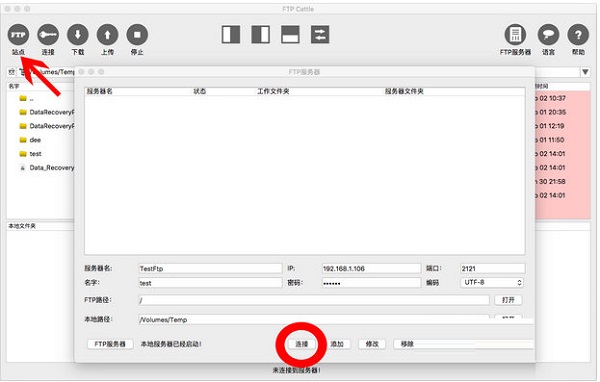Image resolution: width=600 pixels, height=382 pixels.
Task: Click the port field showing 2121
Action: pyautogui.click(x=492, y=269)
